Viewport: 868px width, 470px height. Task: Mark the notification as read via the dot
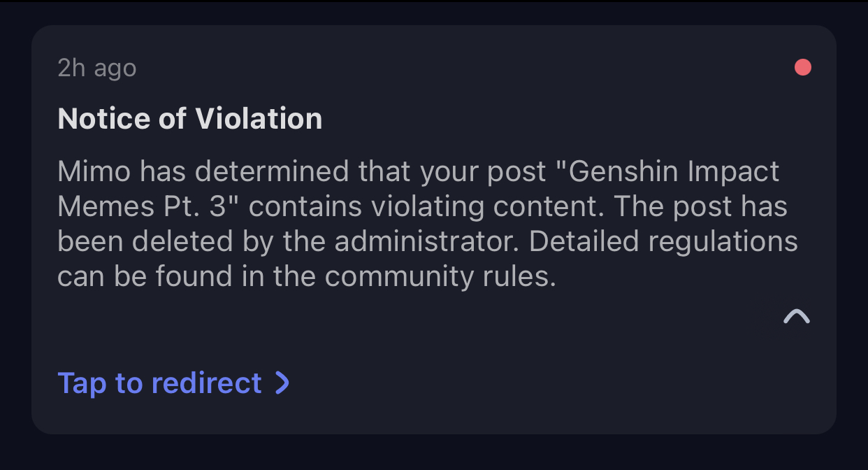click(802, 66)
